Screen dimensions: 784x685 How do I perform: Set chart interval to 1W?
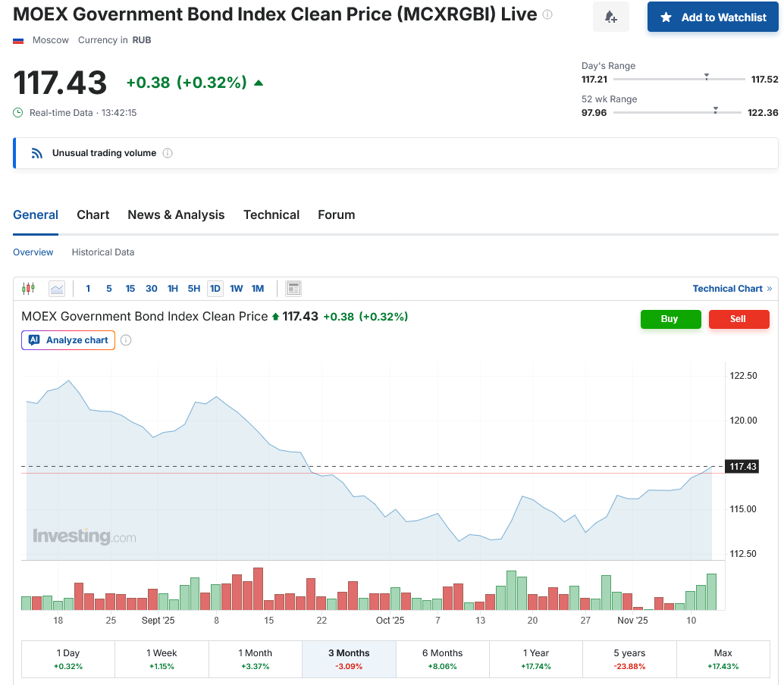click(237, 289)
